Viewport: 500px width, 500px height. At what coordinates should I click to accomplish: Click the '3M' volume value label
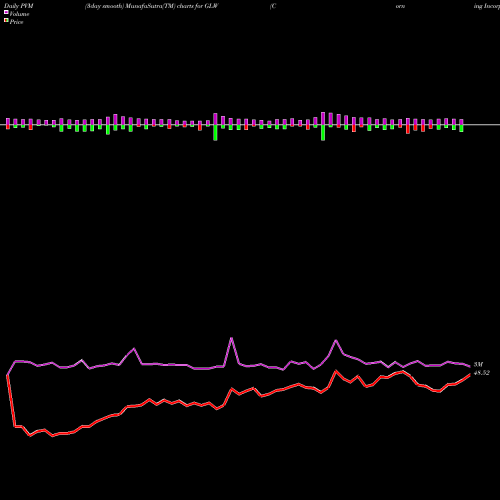pyautogui.click(x=478, y=365)
